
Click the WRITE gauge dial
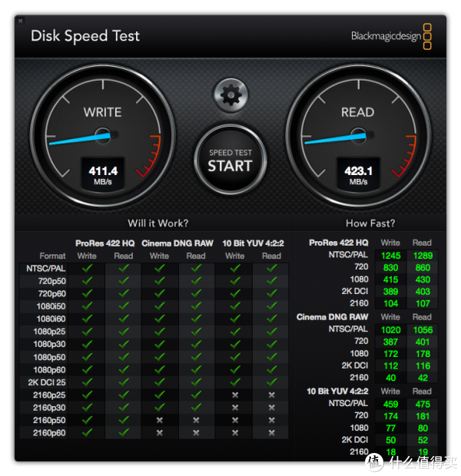pyautogui.click(x=103, y=136)
